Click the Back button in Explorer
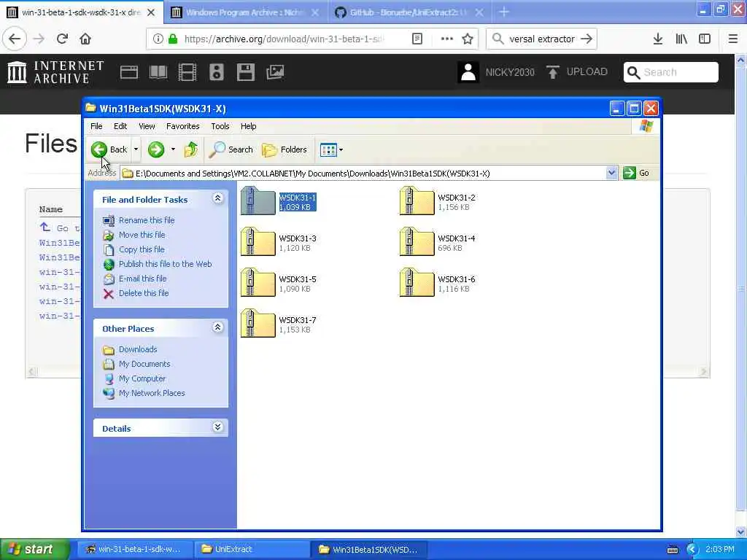The width and height of the screenshot is (747, 560). pos(109,149)
